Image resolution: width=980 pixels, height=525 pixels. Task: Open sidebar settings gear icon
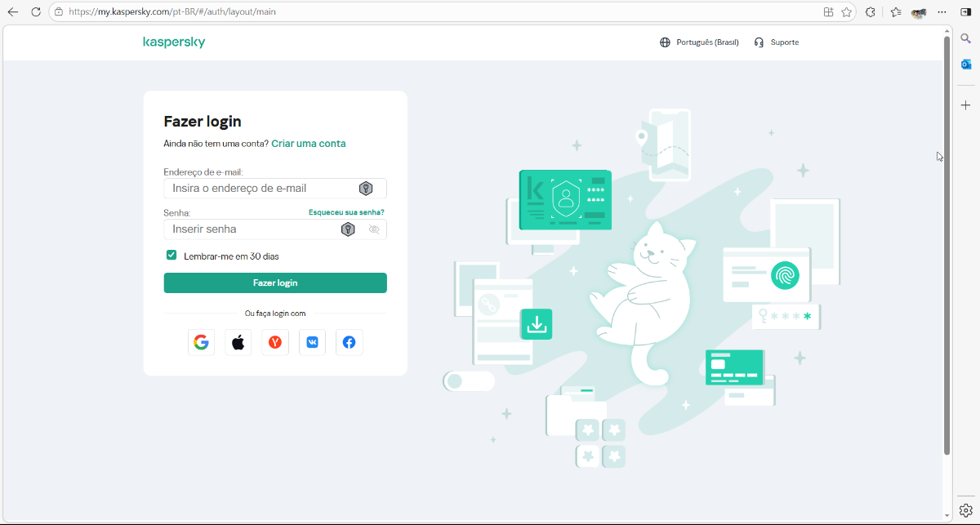pos(965,510)
